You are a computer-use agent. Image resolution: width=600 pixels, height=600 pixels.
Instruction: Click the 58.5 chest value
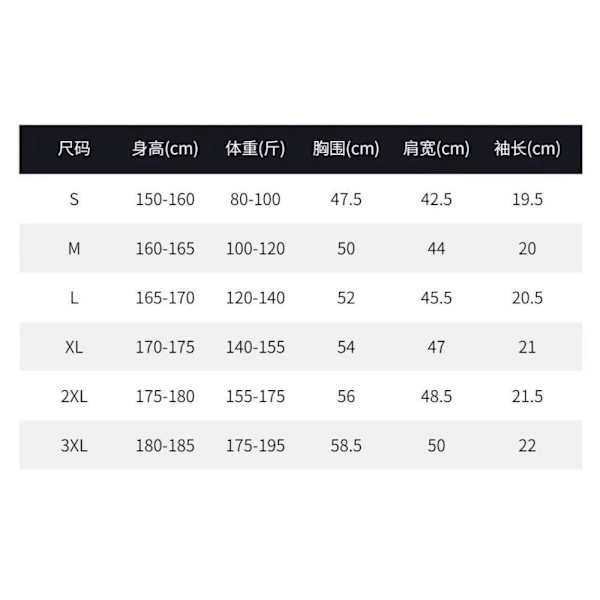point(346,446)
